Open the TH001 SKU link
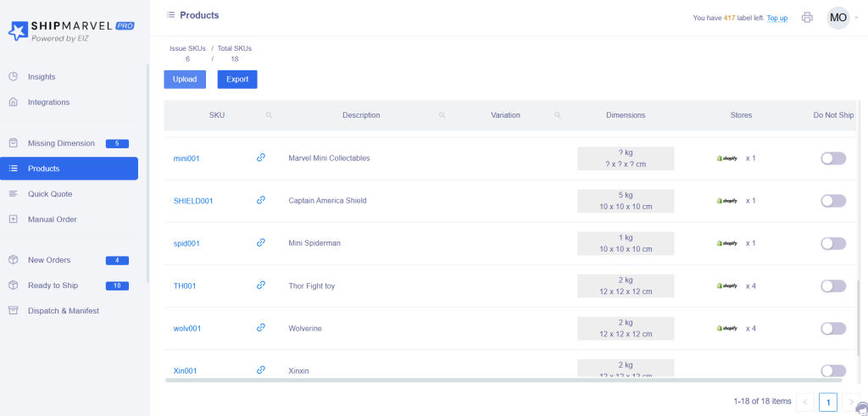868x416 pixels. 185,286
